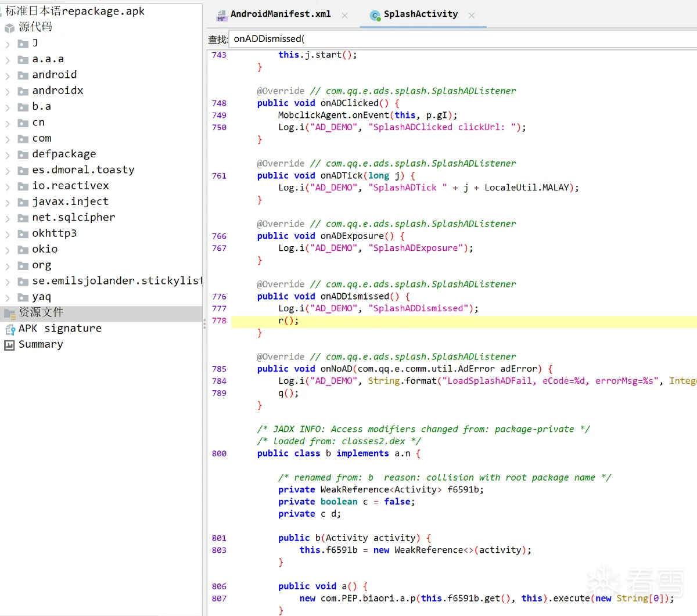Expand the androidx package node
Image resolution: width=697 pixels, height=616 pixels.
(8, 92)
